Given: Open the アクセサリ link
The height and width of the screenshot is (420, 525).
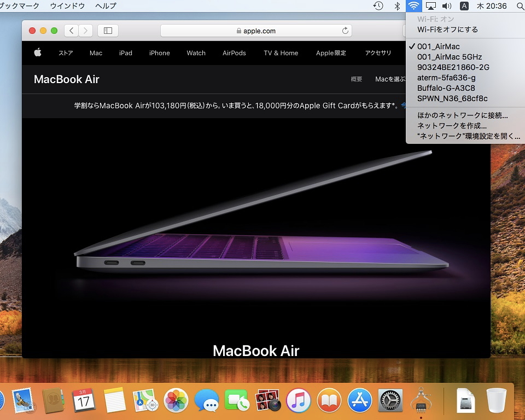Looking at the screenshot, I should (378, 53).
